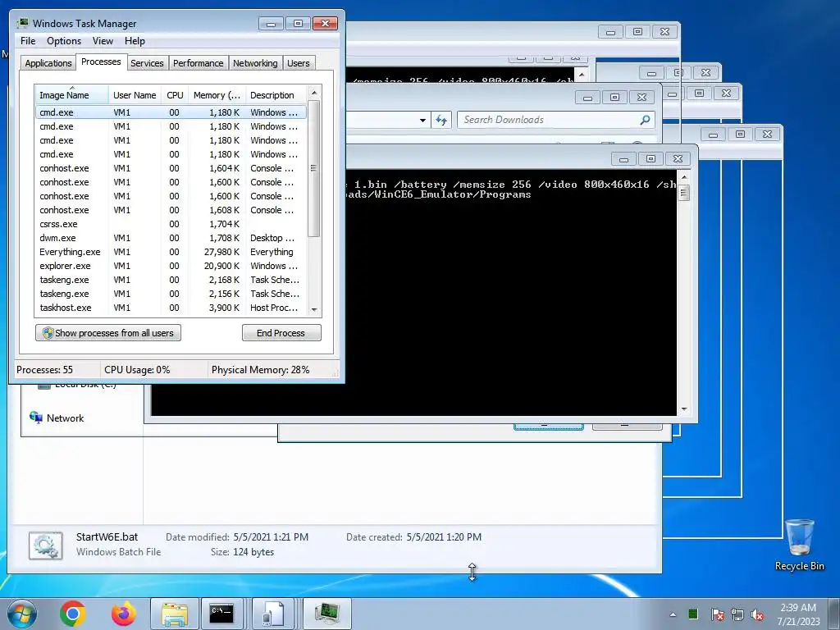
Task: Open the Windows Start menu orb
Action: tap(22, 614)
